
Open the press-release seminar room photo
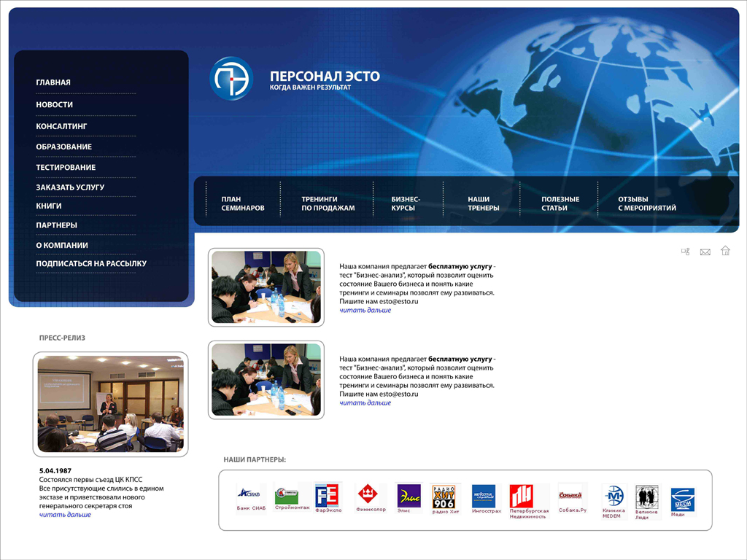tap(111, 404)
